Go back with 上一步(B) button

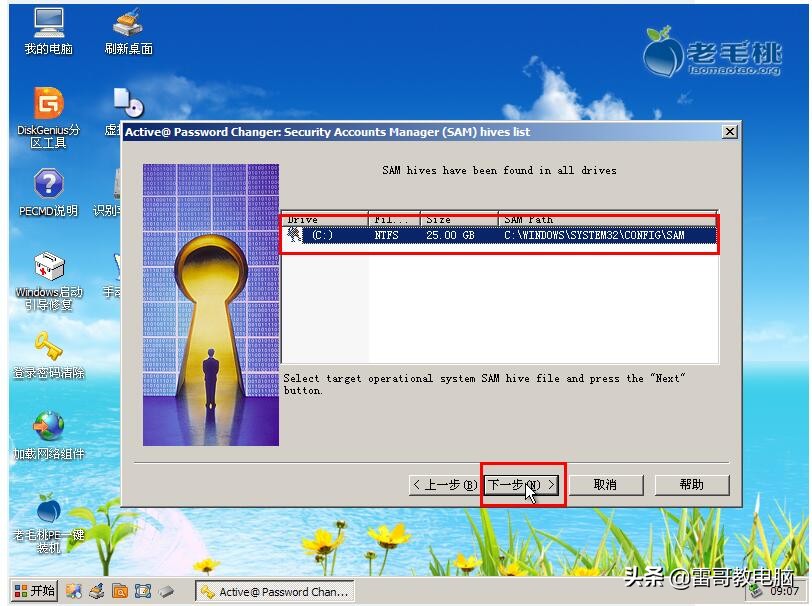(x=444, y=485)
